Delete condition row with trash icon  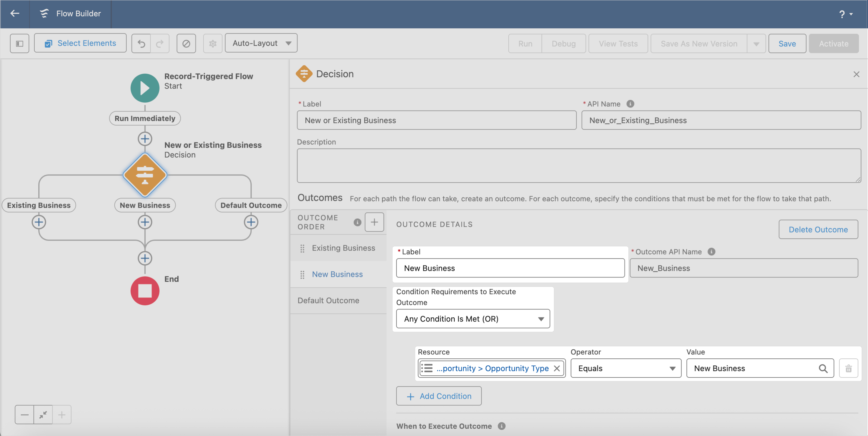click(x=848, y=369)
